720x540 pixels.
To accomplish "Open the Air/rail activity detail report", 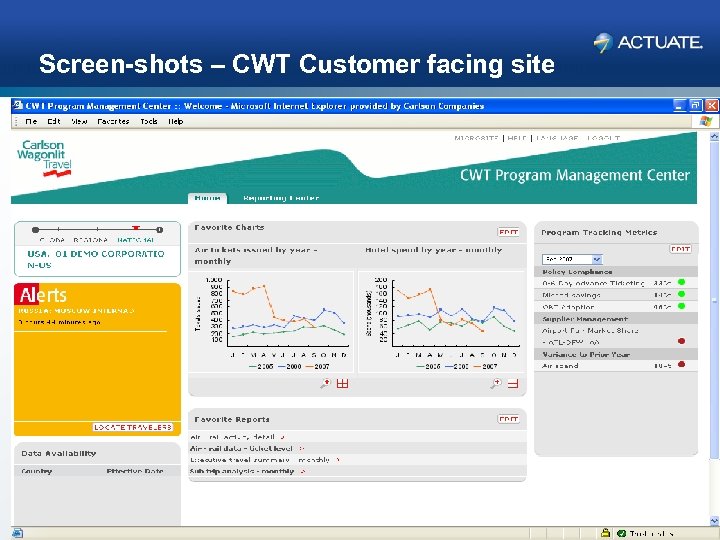I will (x=232, y=437).
